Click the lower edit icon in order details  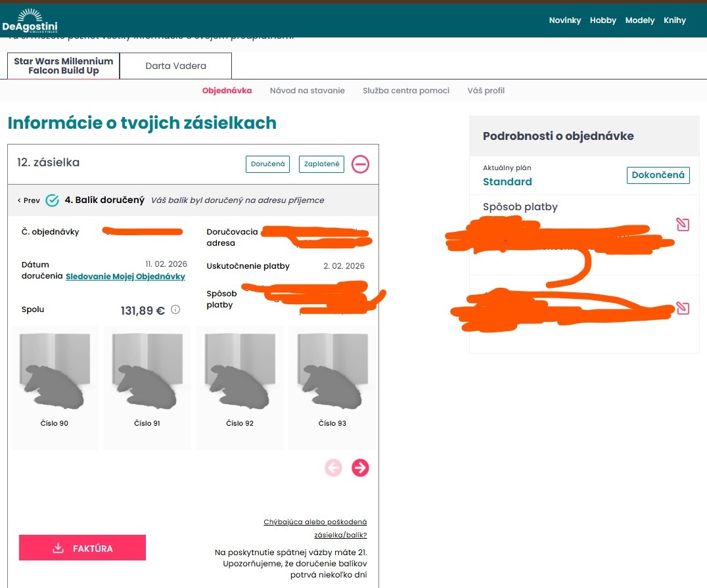point(683,308)
